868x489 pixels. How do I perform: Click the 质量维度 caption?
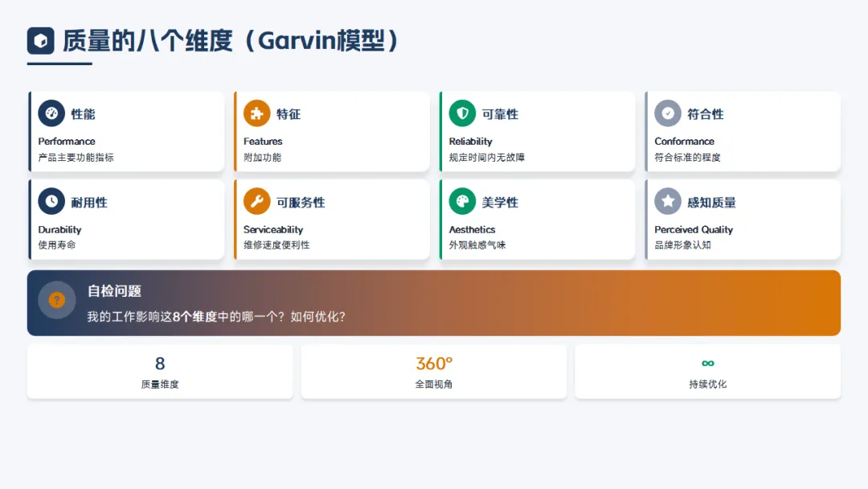[160, 384]
